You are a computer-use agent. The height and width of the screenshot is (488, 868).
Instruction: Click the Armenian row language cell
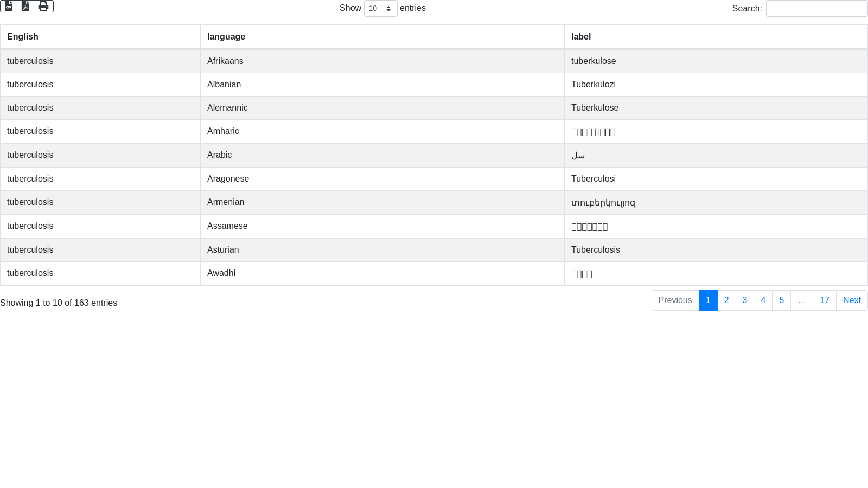(x=226, y=202)
